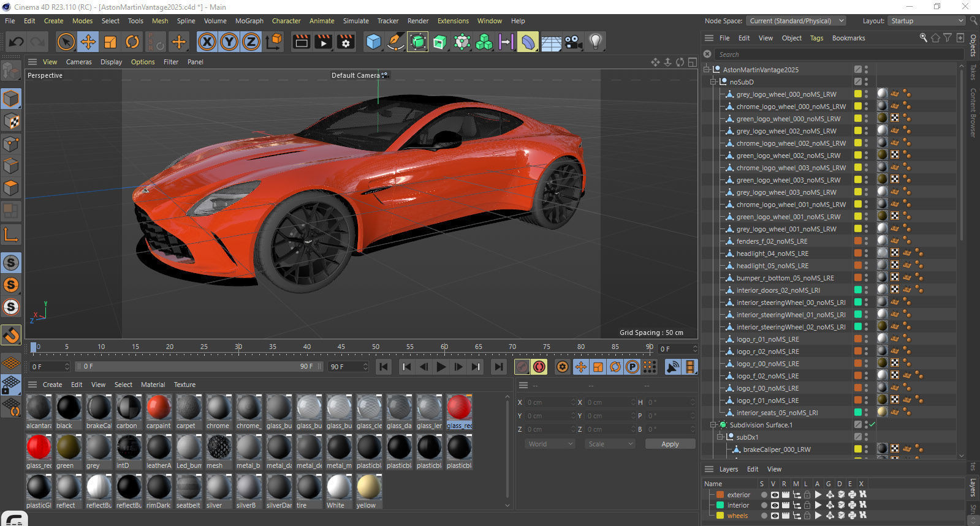Image resolution: width=980 pixels, height=526 pixels.
Task: Click the Coordinate System icon
Action: point(275,42)
